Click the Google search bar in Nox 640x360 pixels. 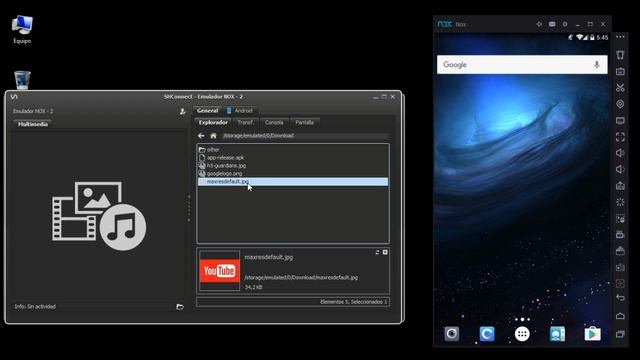point(522,65)
